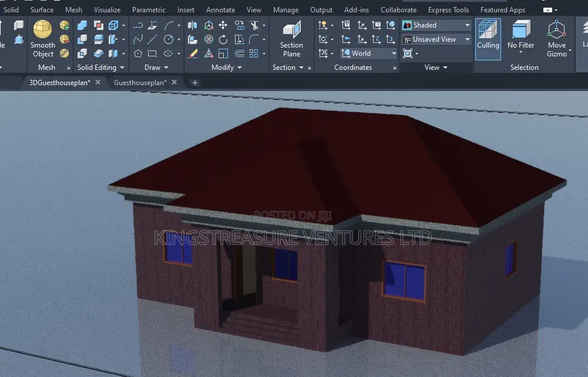Open the Mesh panel dialog launcher
This screenshot has width=588, height=377.
coord(68,68)
